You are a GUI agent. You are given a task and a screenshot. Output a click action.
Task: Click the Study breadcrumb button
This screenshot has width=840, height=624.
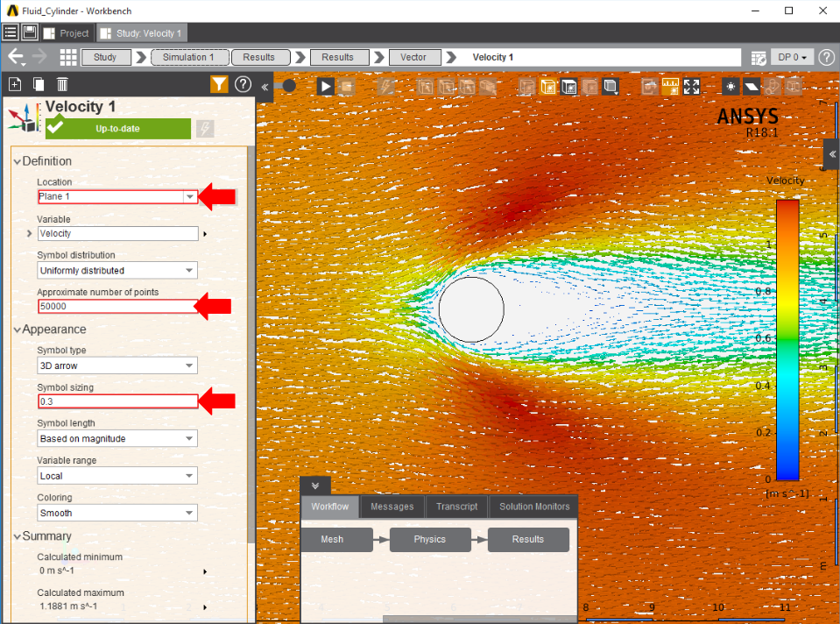point(105,57)
